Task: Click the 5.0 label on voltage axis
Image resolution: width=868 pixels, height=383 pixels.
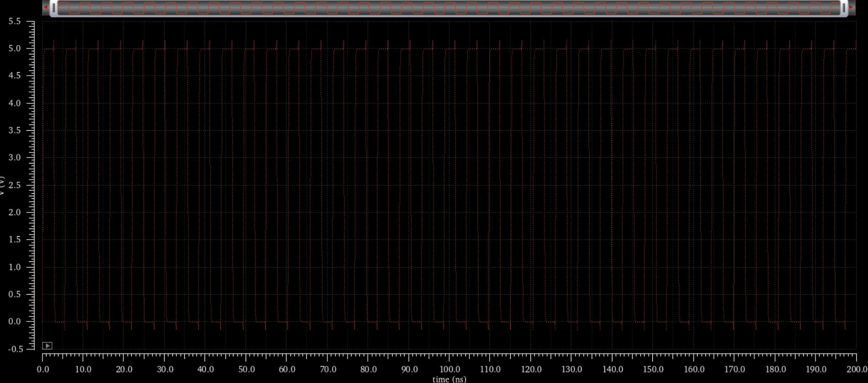Action: tap(15, 49)
